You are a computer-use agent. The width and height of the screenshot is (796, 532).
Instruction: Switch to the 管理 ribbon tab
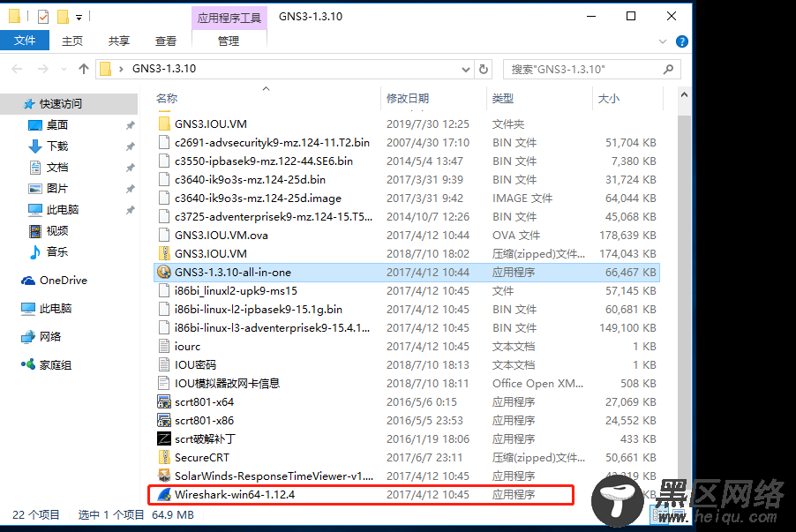(229, 41)
